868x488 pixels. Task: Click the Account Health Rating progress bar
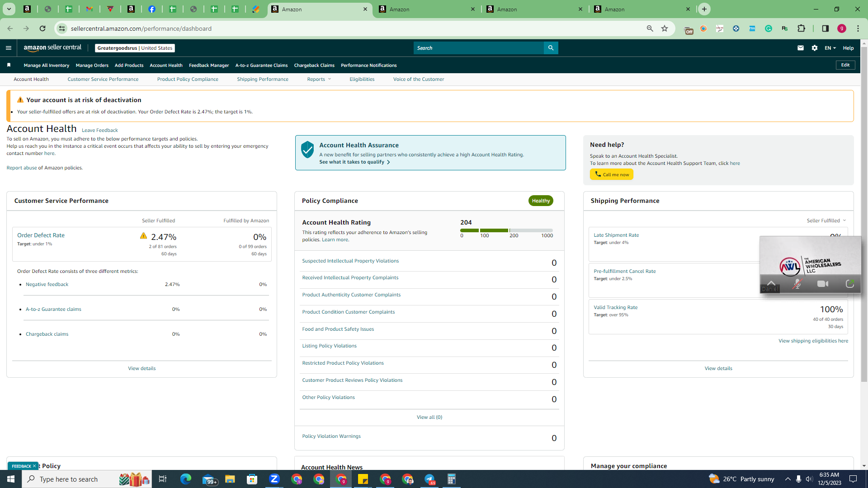click(506, 230)
